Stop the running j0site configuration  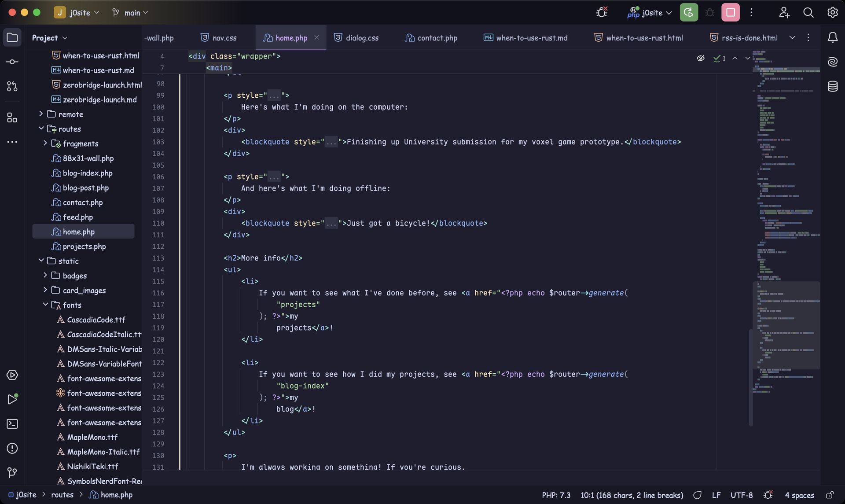(x=730, y=12)
